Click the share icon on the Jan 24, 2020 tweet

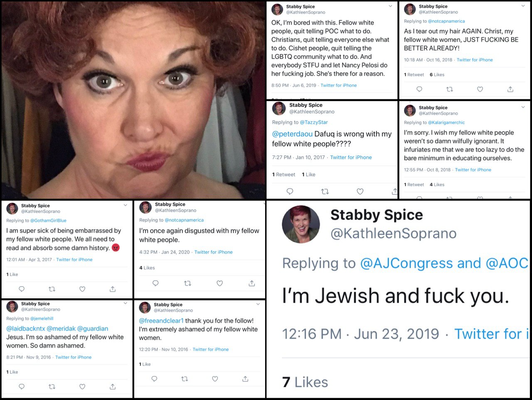tap(251, 283)
